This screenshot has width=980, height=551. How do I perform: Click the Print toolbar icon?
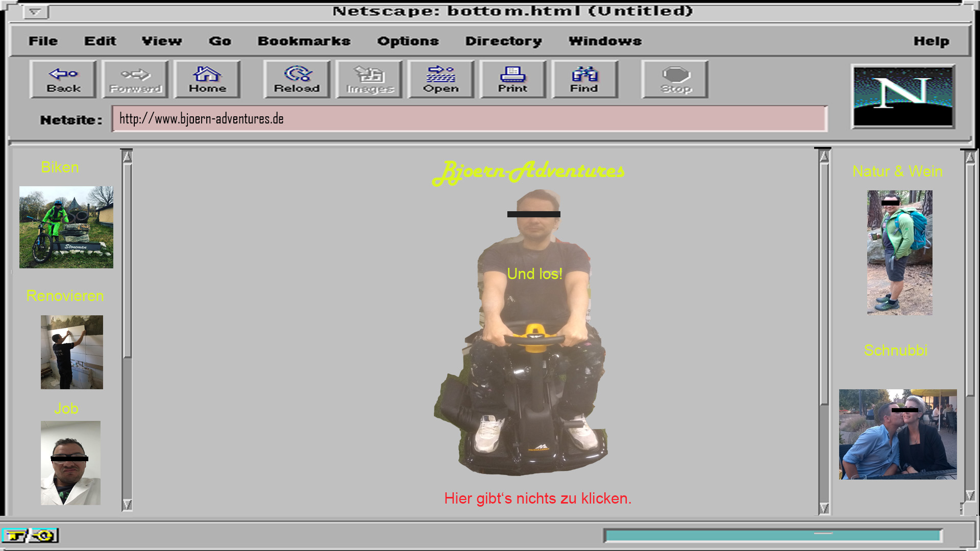tap(513, 80)
